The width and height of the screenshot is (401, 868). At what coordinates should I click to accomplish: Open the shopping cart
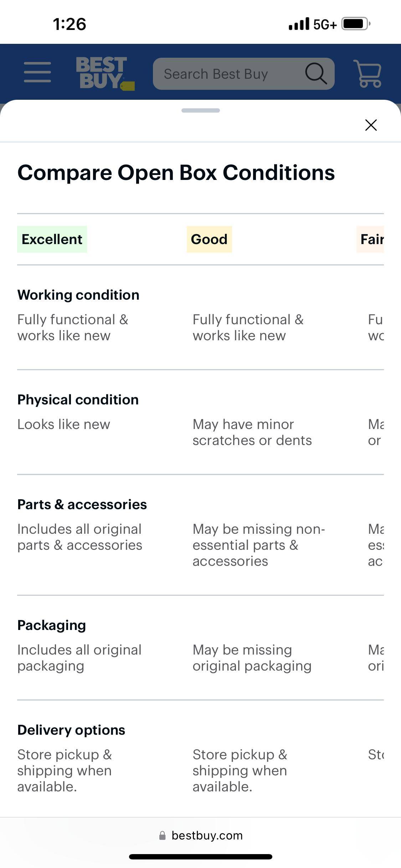click(367, 74)
